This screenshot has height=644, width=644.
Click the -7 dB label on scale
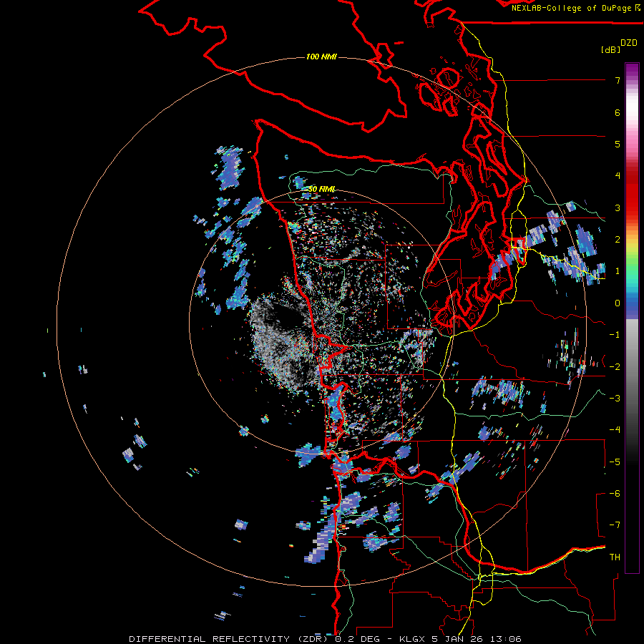(x=615, y=525)
